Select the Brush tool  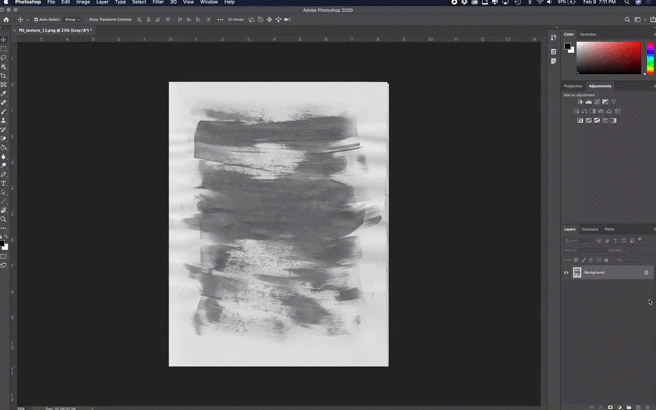(x=3, y=112)
